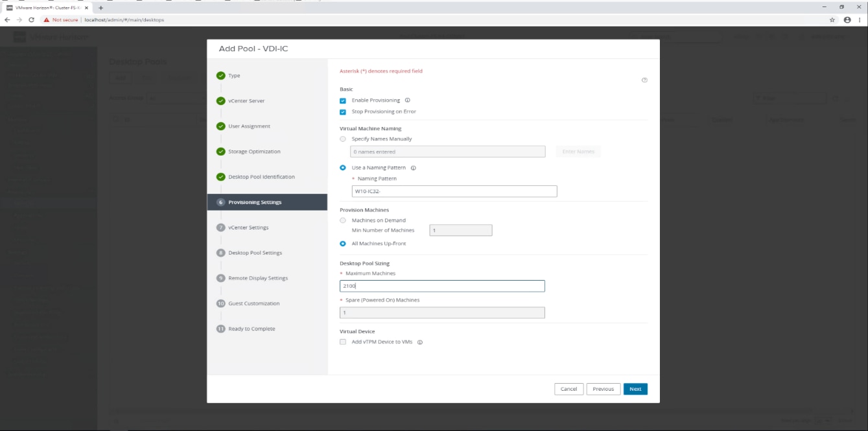The width and height of the screenshot is (868, 431).
Task: Click step 9 number badge
Action: [x=221, y=278]
